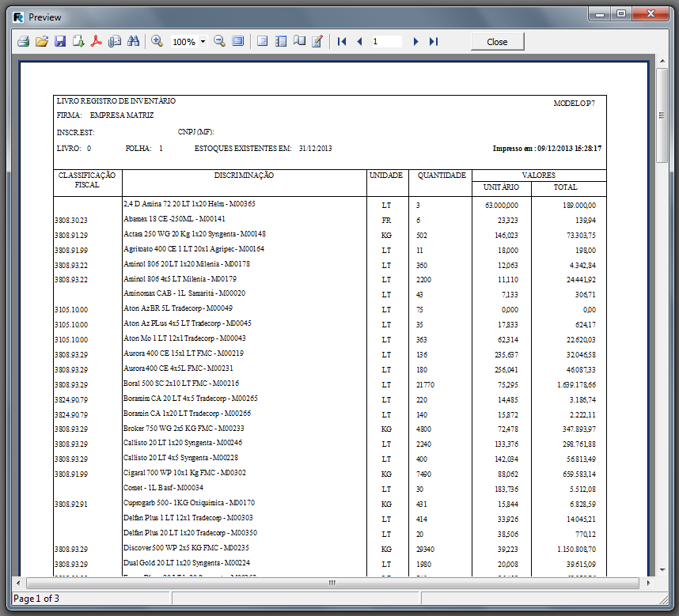The width and height of the screenshot is (679, 616).
Task: Edit the current page
Action: pyautogui.click(x=317, y=42)
